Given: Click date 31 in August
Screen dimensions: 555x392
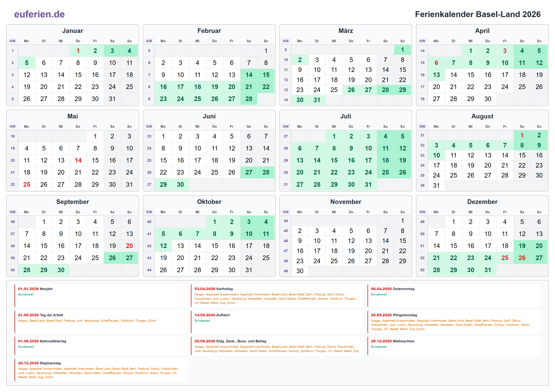Looking at the screenshot, I should coord(436,186).
